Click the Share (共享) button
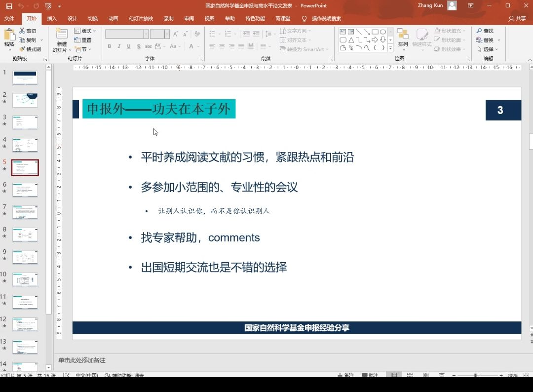 pos(517,19)
